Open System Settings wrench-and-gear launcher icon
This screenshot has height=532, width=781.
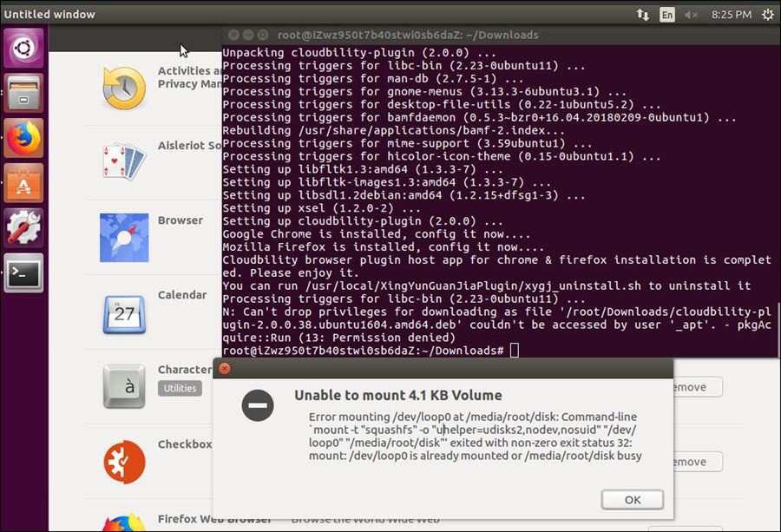click(23, 228)
